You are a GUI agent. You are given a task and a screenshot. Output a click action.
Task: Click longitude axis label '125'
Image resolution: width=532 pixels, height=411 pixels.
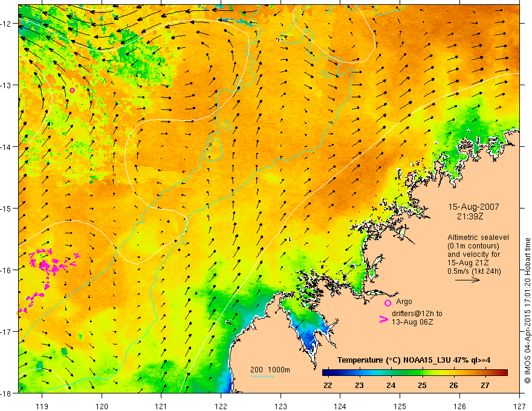[x=400, y=406]
